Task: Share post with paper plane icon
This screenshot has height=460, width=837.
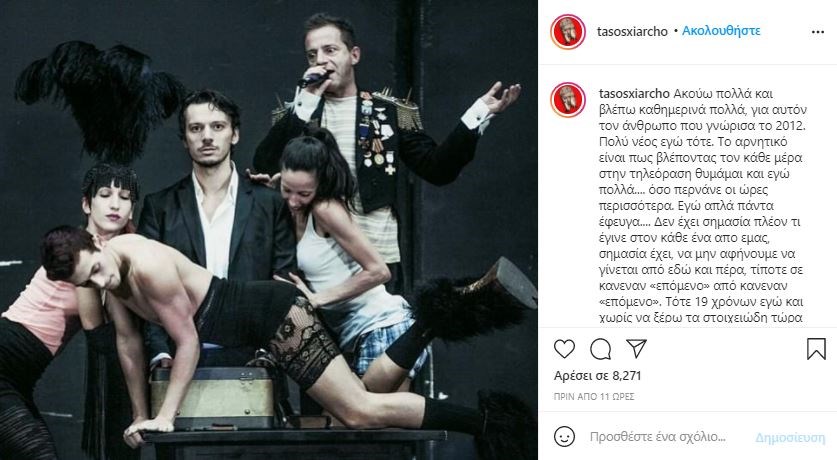Action: point(636,348)
